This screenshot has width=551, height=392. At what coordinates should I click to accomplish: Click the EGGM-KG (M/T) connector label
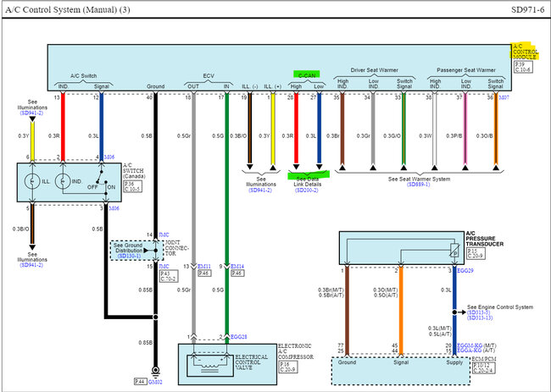click(x=476, y=345)
